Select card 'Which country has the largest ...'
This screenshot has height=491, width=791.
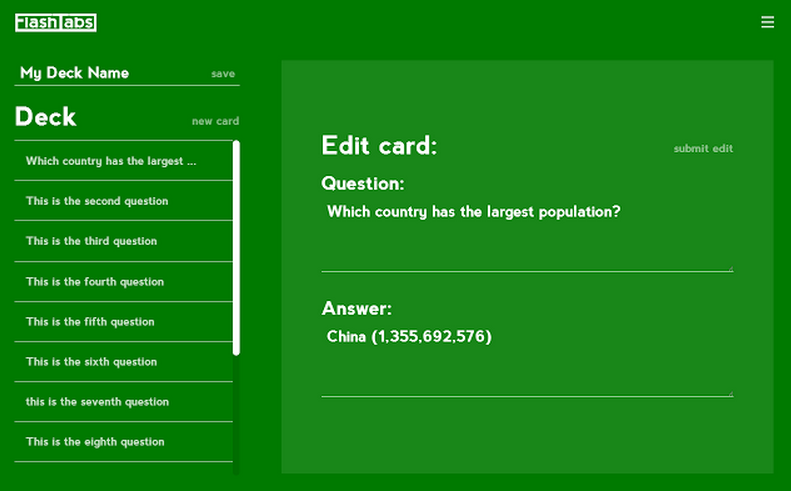point(124,161)
